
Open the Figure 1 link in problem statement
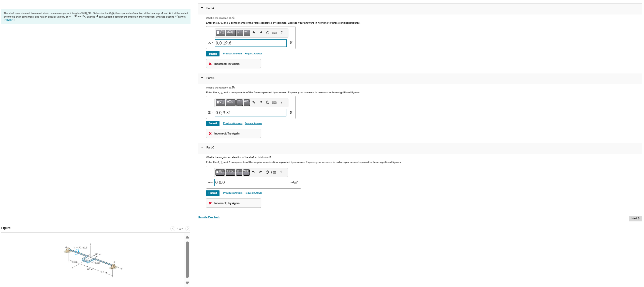(9, 20)
